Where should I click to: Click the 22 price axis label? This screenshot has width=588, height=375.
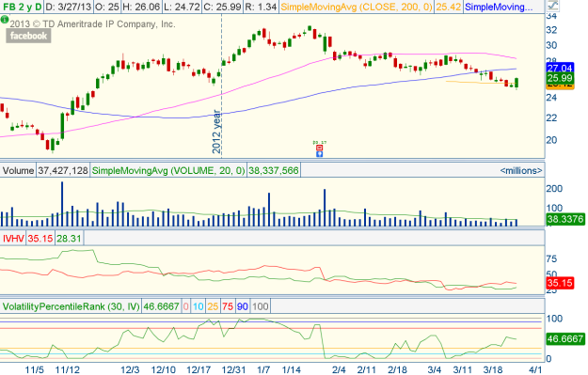[551, 117]
